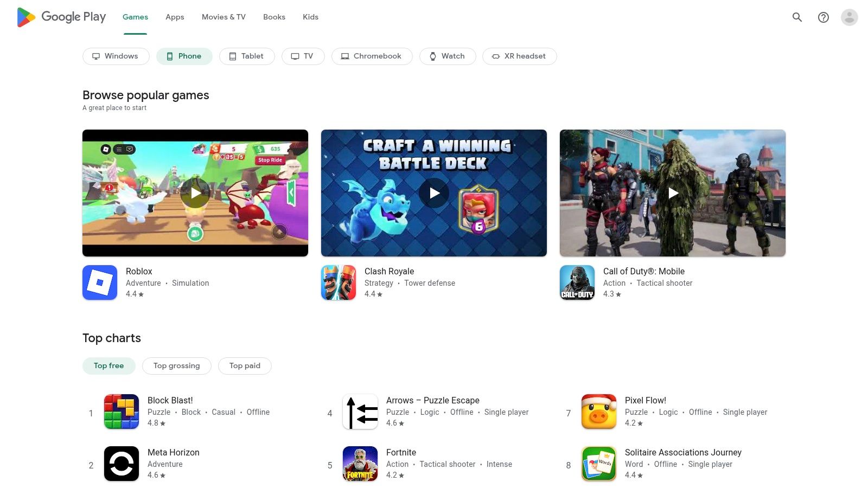Switch to the Apps tab
Screen dimensions: 868x488
175,17
